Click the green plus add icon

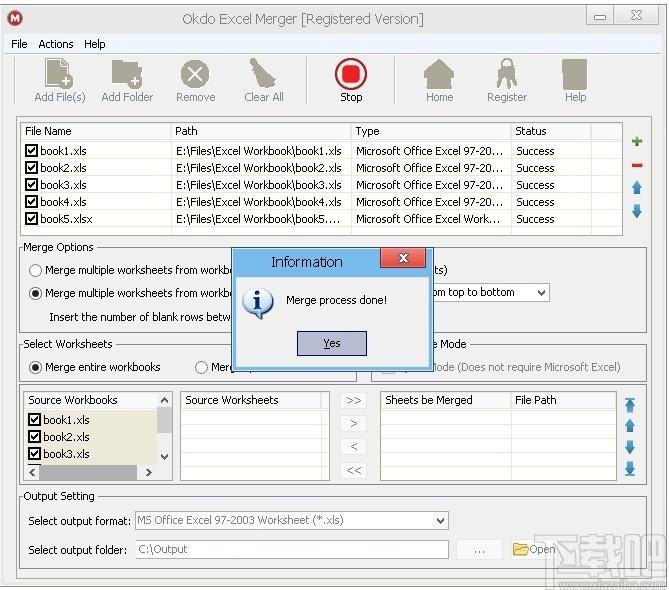(x=637, y=142)
